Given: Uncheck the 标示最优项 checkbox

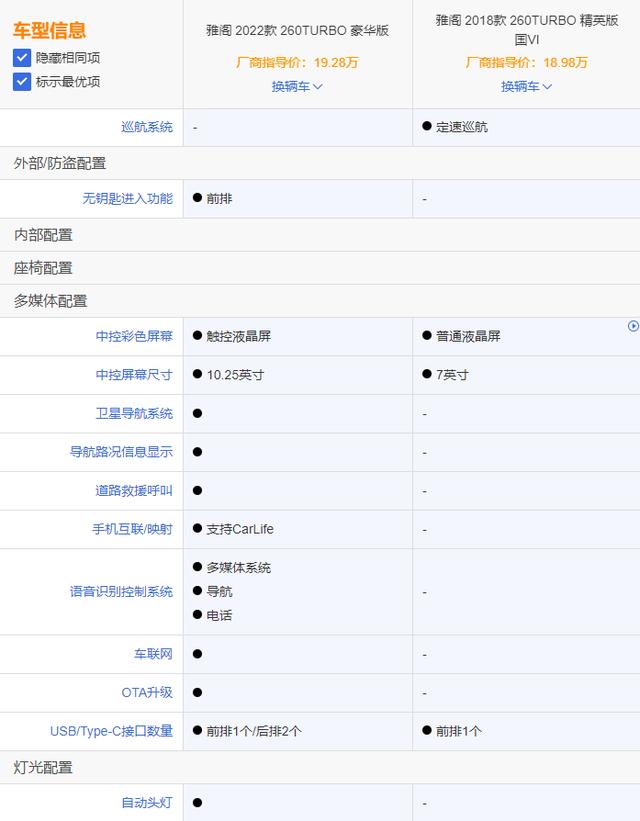Looking at the screenshot, I should [x=21, y=82].
